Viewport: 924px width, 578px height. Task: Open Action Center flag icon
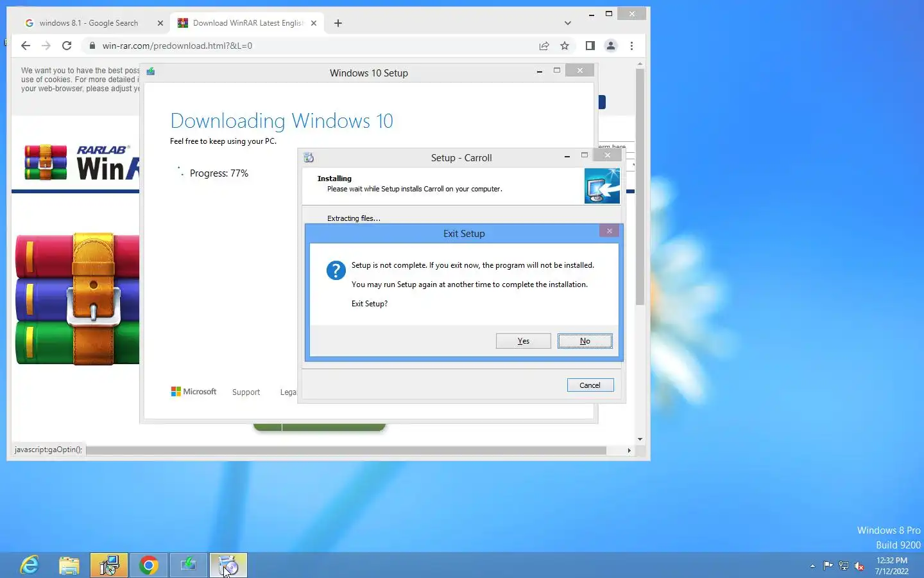pyautogui.click(x=828, y=566)
